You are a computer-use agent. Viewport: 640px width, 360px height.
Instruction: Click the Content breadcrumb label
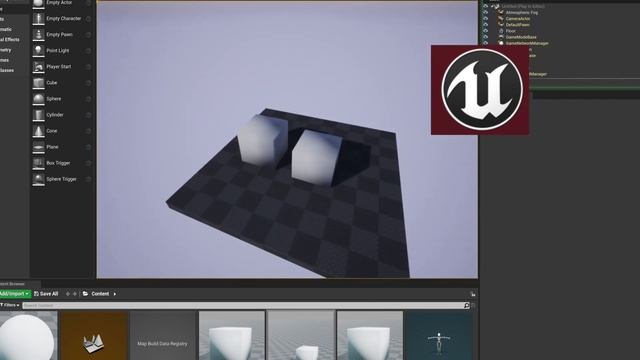[100, 294]
